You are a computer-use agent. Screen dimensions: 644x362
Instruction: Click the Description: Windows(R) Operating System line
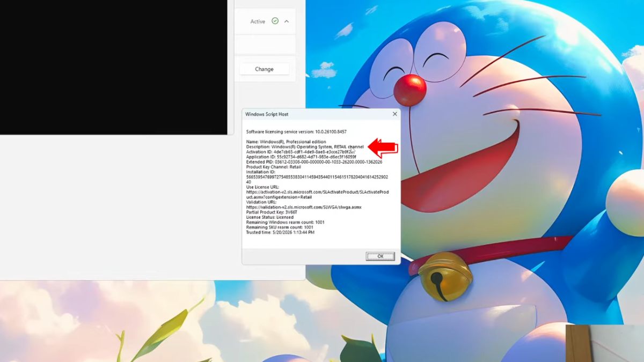pos(305,146)
